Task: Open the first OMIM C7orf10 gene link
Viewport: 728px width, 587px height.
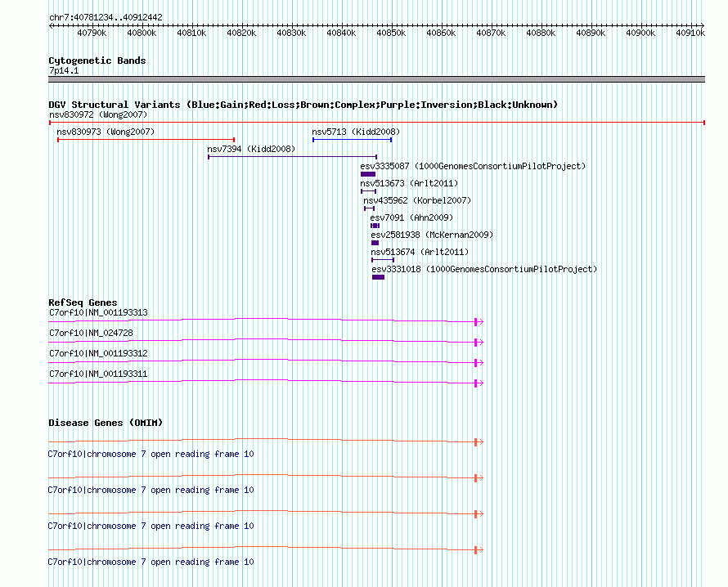Action: point(151,455)
